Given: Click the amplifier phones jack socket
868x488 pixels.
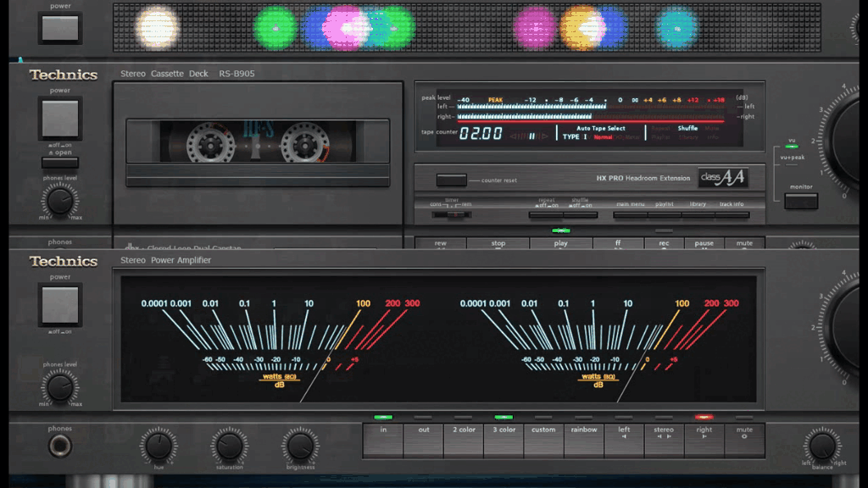Looking at the screenshot, I should 60,446.
